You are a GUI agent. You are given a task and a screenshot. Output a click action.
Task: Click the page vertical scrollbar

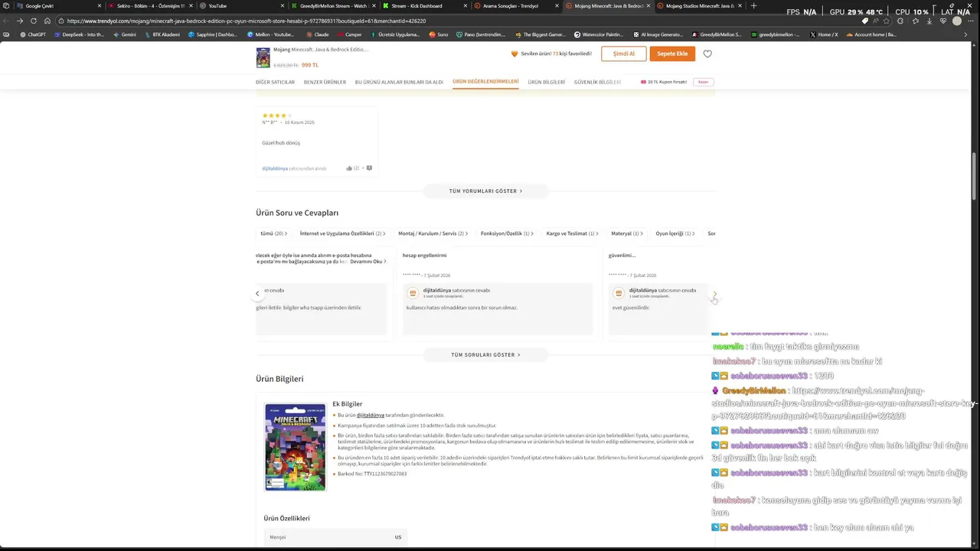975,176
